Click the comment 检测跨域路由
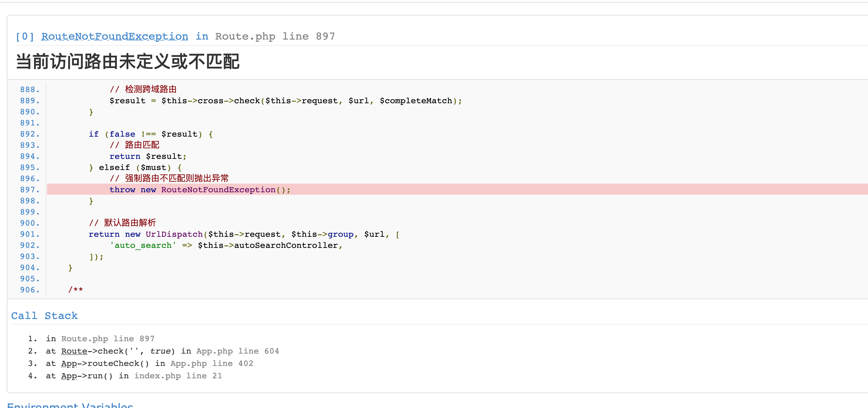Viewport: 868px width, 408px height. click(143, 89)
